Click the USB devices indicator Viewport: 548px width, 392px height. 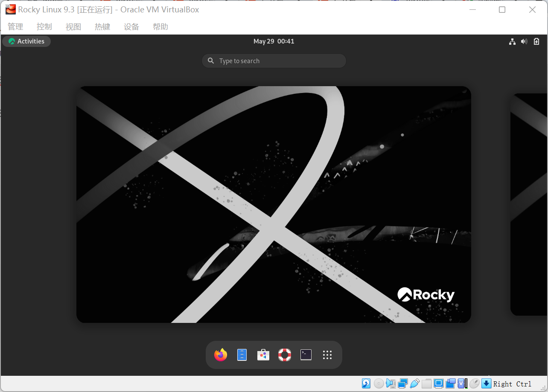click(x=414, y=383)
